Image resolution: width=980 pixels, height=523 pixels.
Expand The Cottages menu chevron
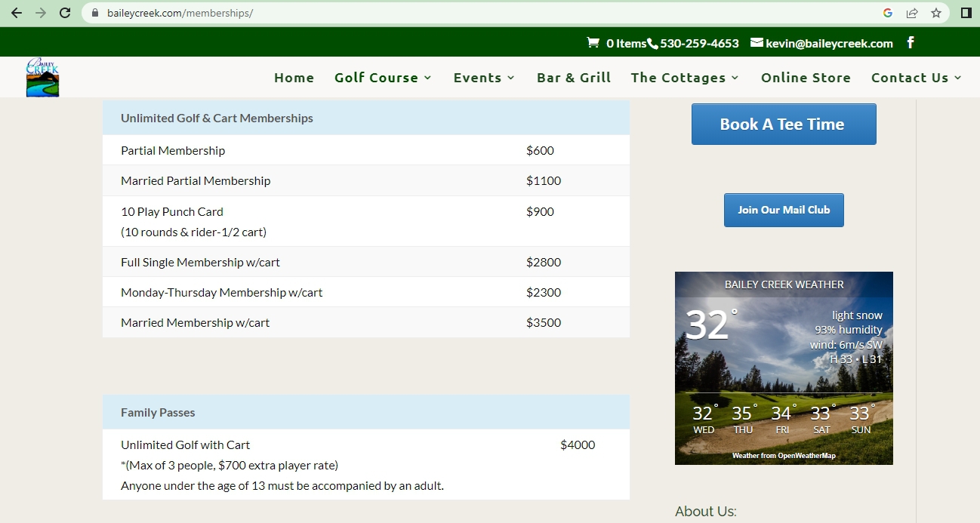(x=735, y=78)
